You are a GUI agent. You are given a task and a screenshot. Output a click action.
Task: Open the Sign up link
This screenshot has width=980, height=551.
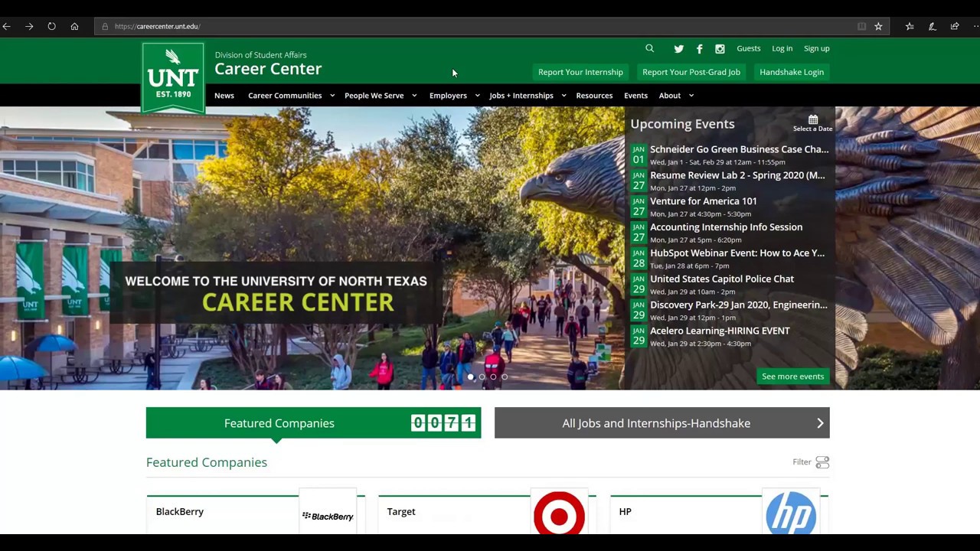816,48
